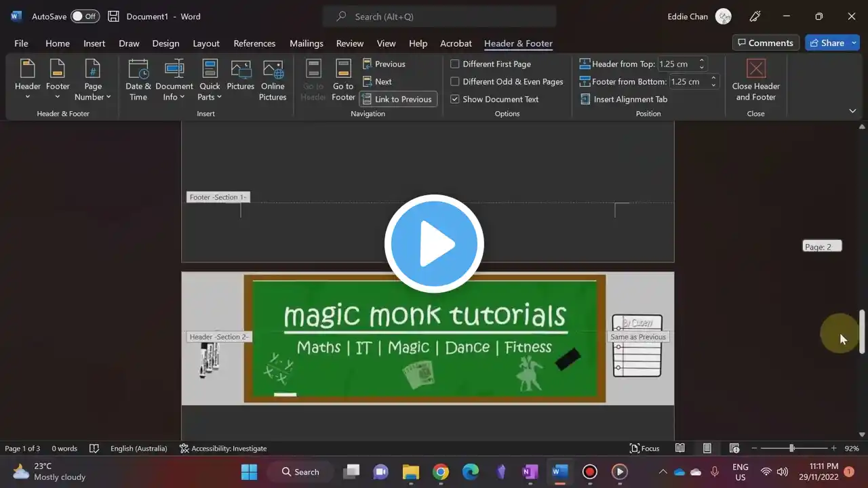Open Task View on the taskbar
Screen dimensions: 868x488
(x=351, y=472)
